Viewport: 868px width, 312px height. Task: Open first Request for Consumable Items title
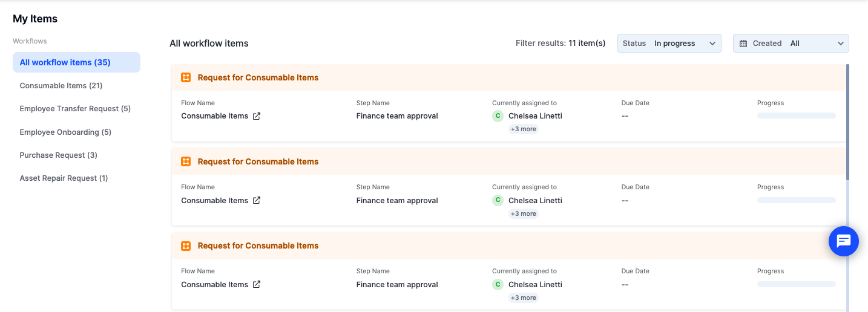pyautogui.click(x=258, y=77)
